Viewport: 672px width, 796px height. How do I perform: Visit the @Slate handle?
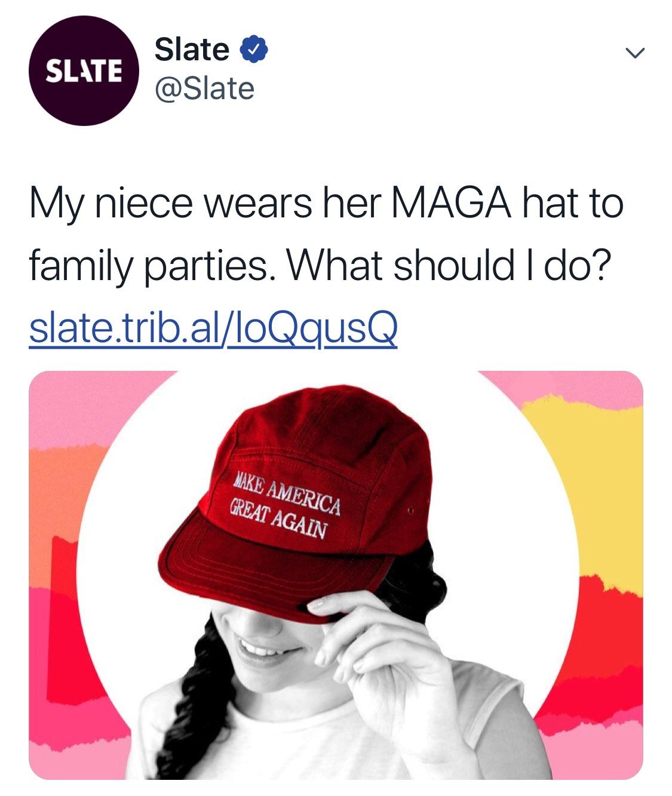204,90
